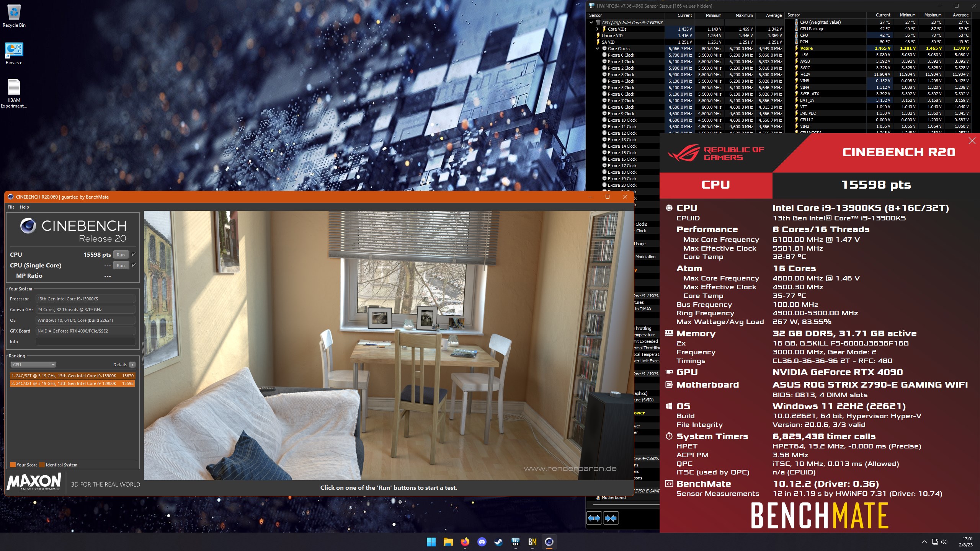Collapse the Core Clocks tree in HWiNFO
The image size is (980, 551).
click(597, 49)
